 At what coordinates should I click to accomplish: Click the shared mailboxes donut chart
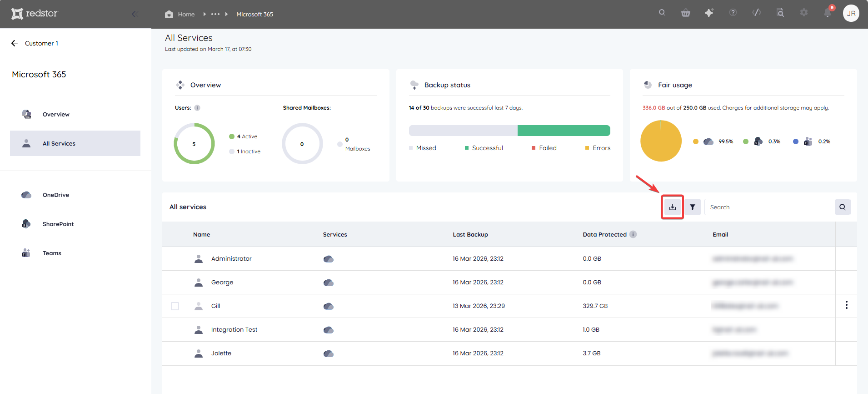click(302, 144)
